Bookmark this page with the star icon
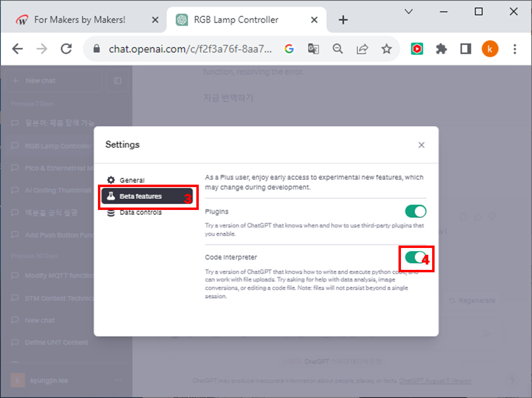Image resolution: width=532 pixels, height=398 pixels. [386, 49]
